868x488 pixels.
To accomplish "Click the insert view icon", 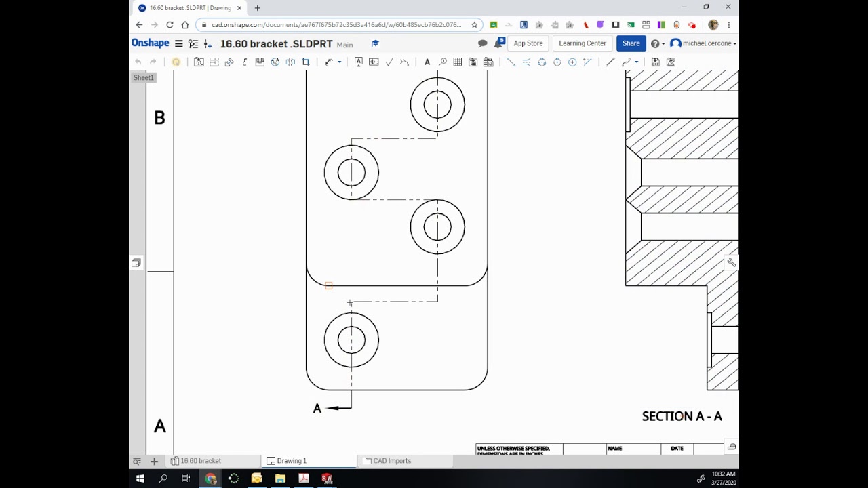I will tap(199, 62).
